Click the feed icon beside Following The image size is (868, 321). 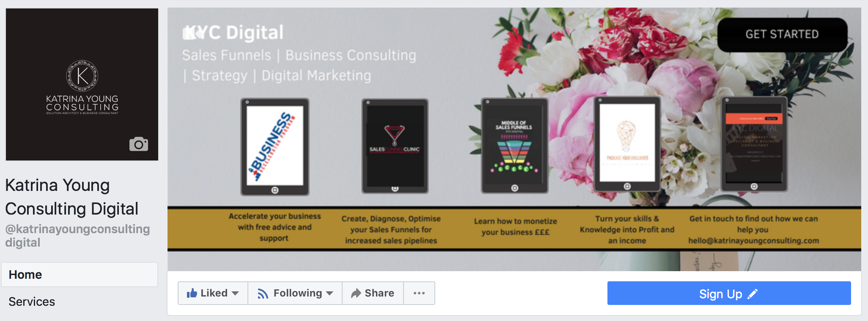[x=263, y=294]
